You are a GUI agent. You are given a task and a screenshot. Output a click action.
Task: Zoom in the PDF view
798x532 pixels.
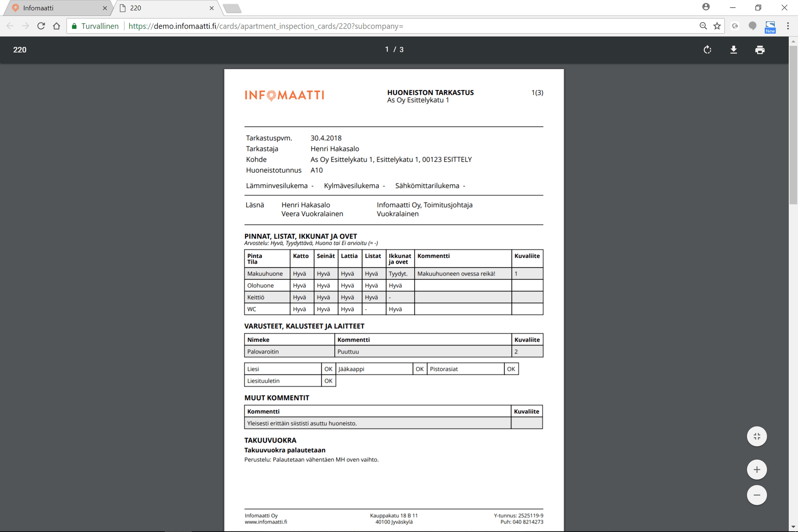[757, 470]
